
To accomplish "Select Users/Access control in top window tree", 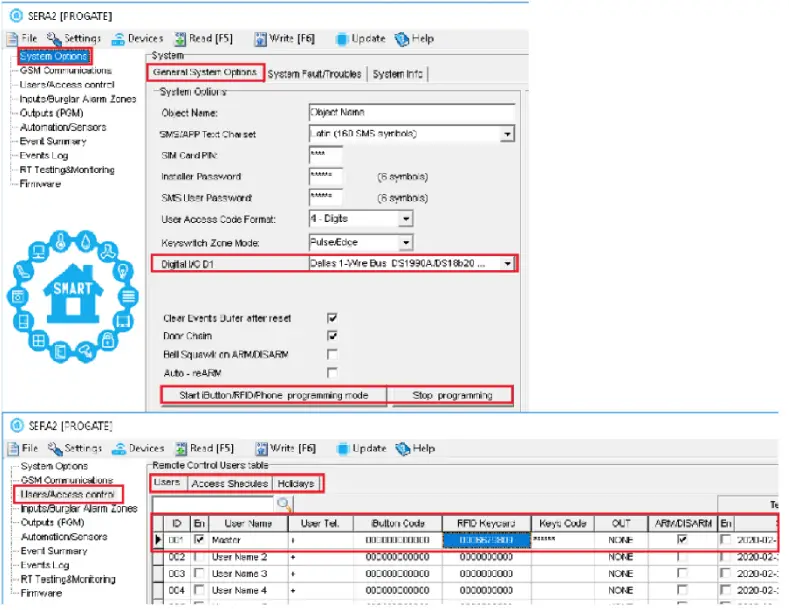I will [67, 85].
